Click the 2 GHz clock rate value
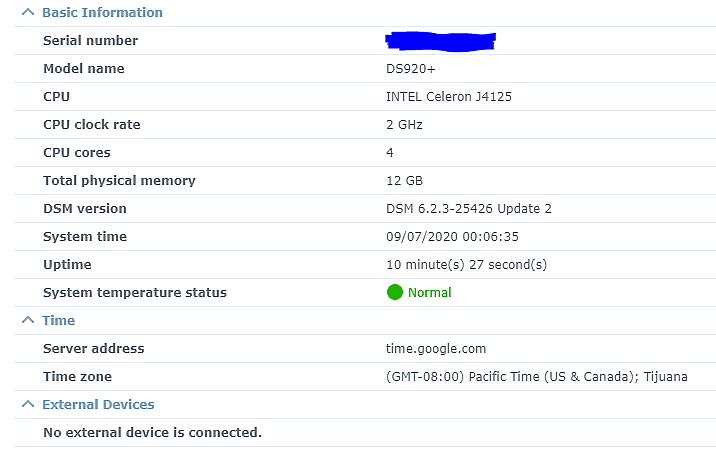This screenshot has width=716, height=453. pyautogui.click(x=404, y=125)
